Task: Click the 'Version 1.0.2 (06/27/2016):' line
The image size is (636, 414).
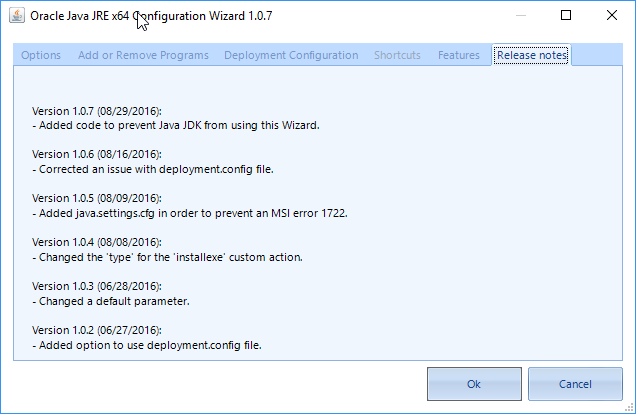Action: [97, 330]
